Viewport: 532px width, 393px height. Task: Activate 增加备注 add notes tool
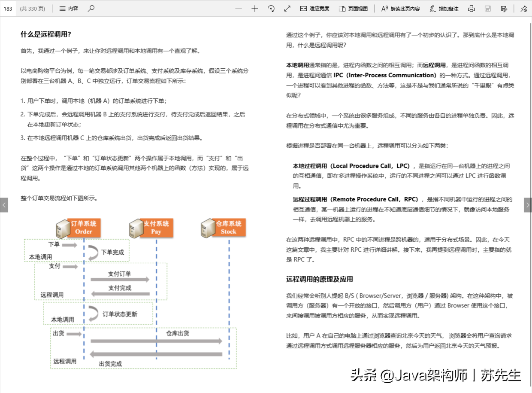444,9
